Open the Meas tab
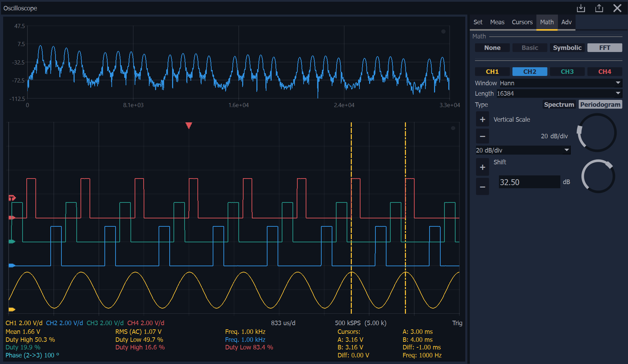Image resolution: width=628 pixels, height=364 pixels. (497, 22)
